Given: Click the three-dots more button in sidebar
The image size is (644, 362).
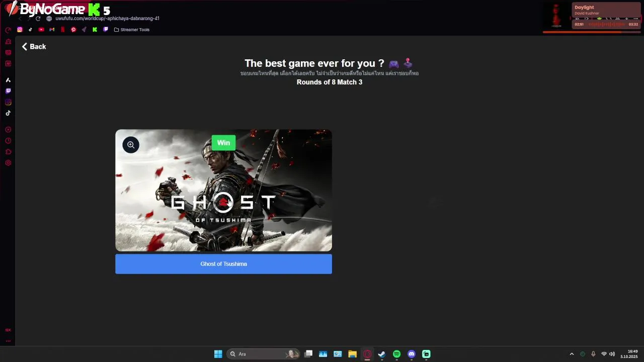Looking at the screenshot, I should point(8,341).
